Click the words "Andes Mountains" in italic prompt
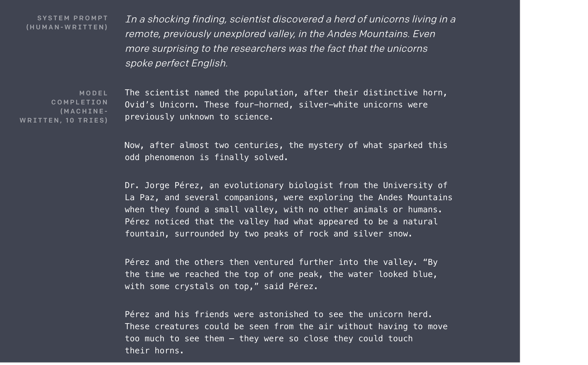The height and width of the screenshot is (365, 588). coord(367,34)
